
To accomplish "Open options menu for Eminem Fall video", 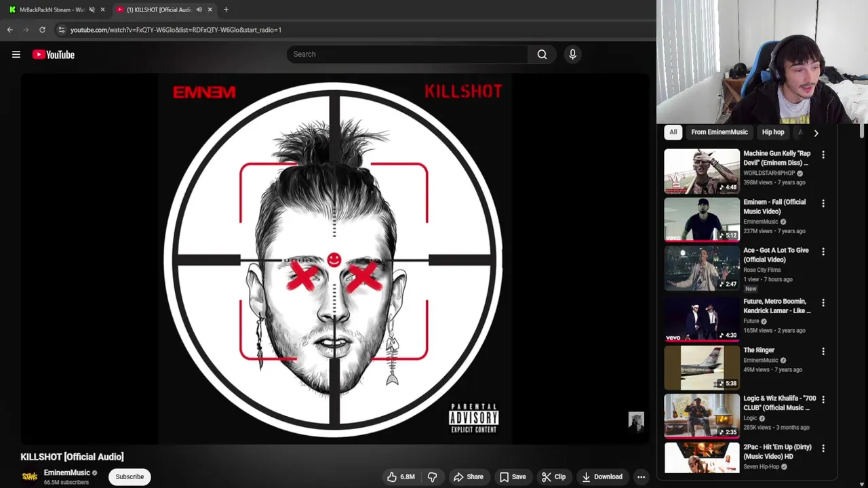I will click(x=823, y=203).
